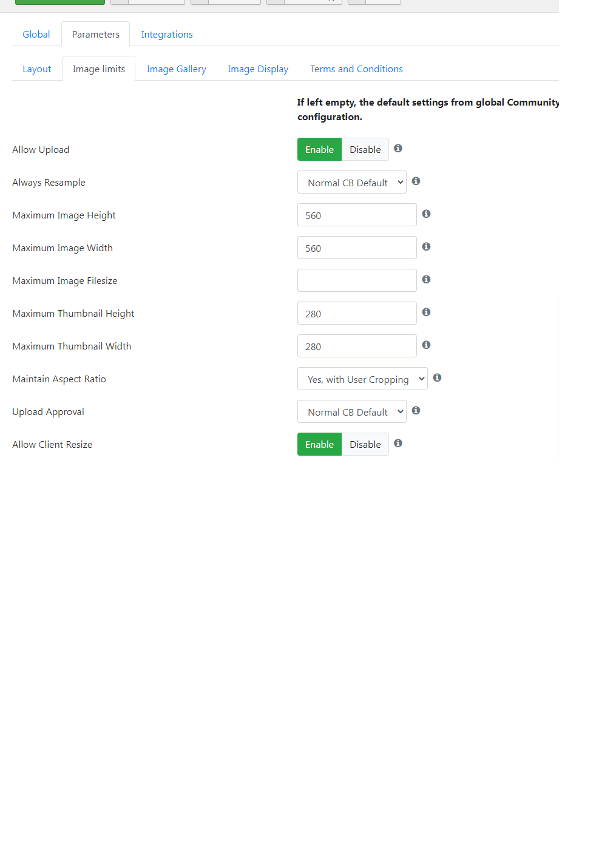This screenshot has width=616, height=844.
Task: Open the Global tab
Action: 36,35
